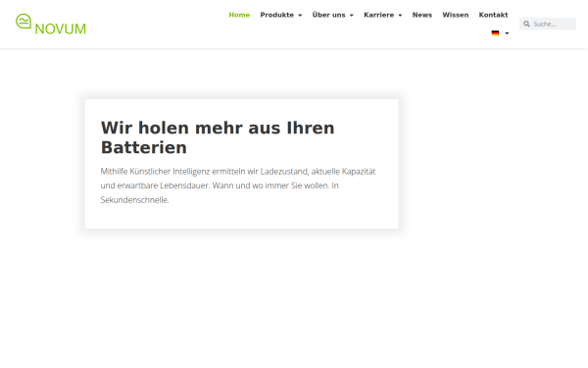Click the search magnifier icon
588x368 pixels.
pos(526,24)
